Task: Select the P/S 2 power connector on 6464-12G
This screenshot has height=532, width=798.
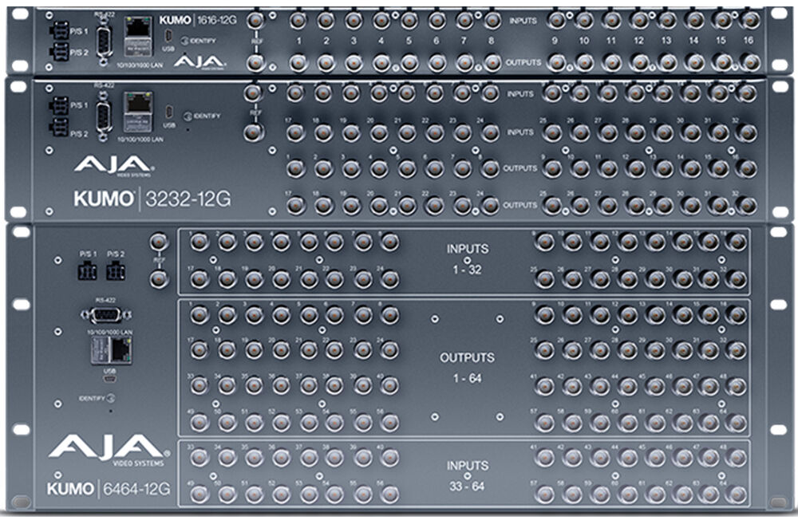Action: [x=116, y=271]
